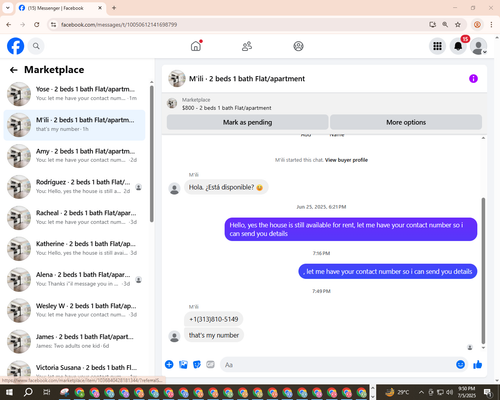This screenshot has width=500, height=400.
Task: Click M'ili listing thumbnail in chat header
Action: click(x=177, y=79)
